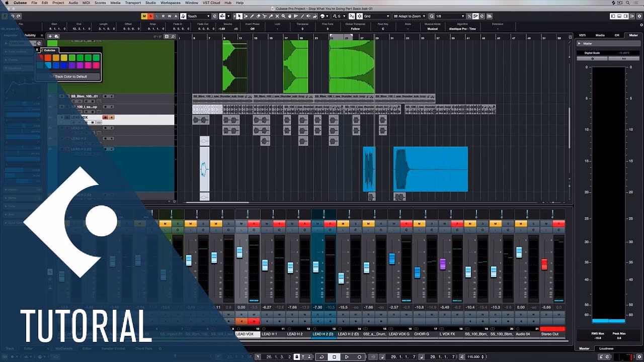Click the Quantize Q icon in toolbar
Image resolution: width=644 pixels, height=362 pixels.
point(432,16)
